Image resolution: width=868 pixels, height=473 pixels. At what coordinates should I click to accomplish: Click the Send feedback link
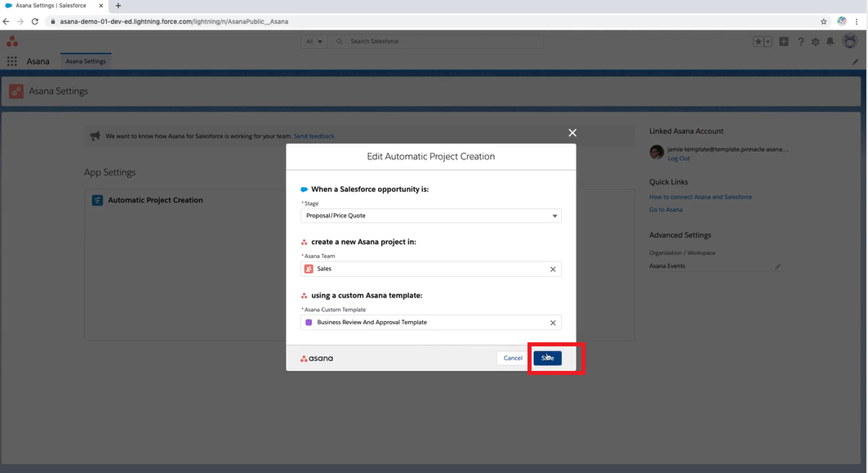tap(314, 136)
